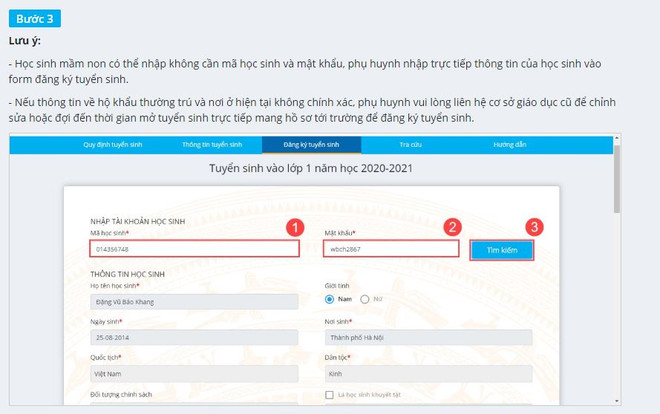This screenshot has height=414, width=660.
Task: Open the Quốc tịch field
Action: tap(194, 374)
